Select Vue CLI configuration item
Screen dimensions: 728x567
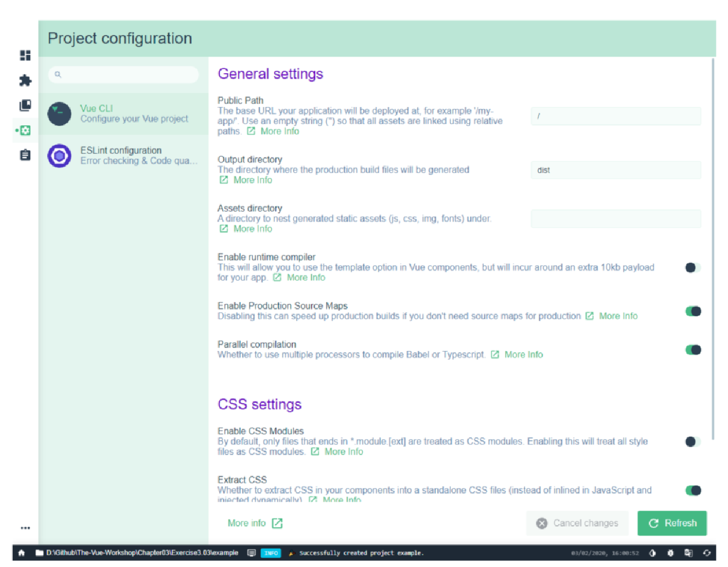coord(124,114)
